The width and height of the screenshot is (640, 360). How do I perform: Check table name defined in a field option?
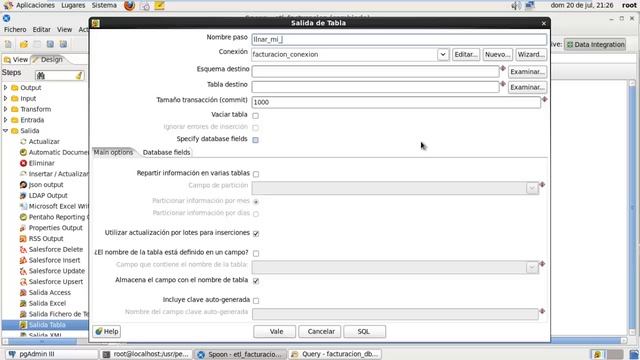[x=256, y=253]
